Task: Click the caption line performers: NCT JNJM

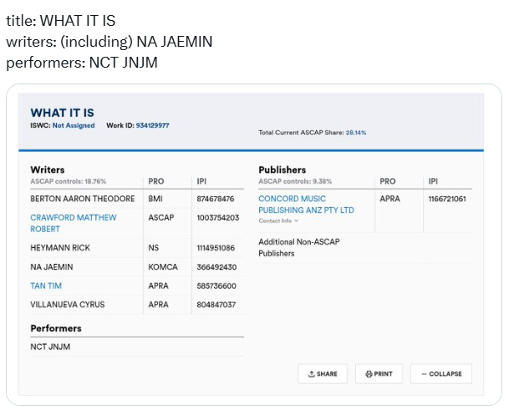Action: pos(82,63)
